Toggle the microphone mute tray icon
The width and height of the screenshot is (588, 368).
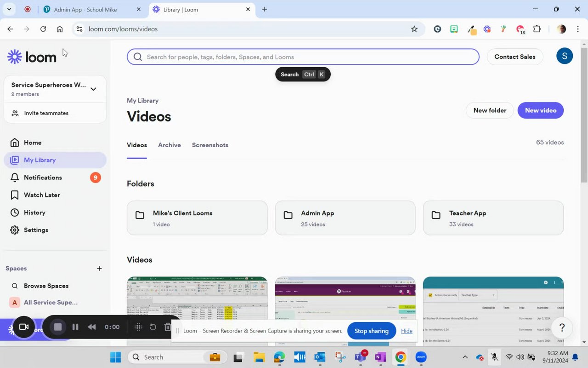pyautogui.click(x=495, y=357)
